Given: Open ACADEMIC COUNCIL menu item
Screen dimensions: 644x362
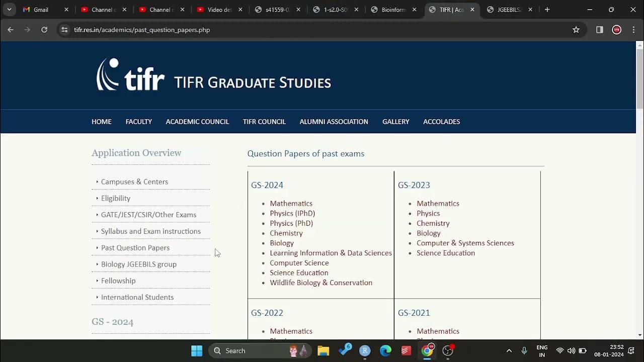Looking at the screenshot, I should tap(197, 122).
